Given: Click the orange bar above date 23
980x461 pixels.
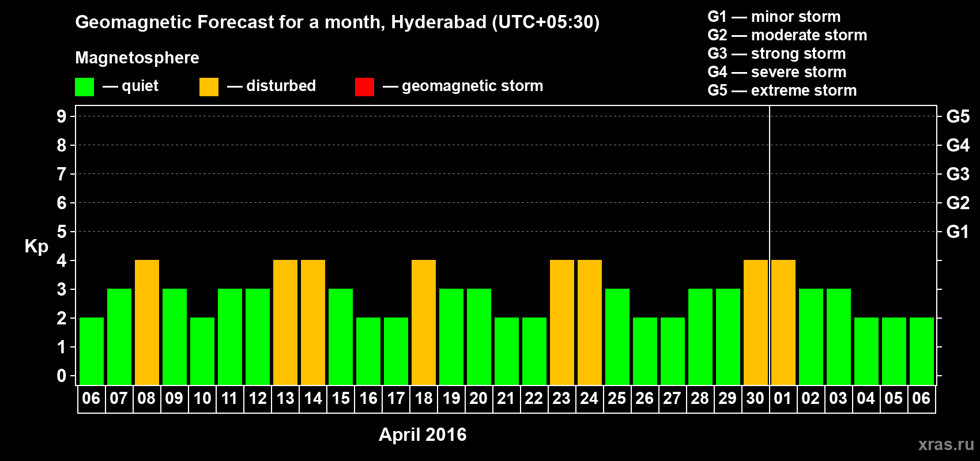Looking at the screenshot, I should click(x=562, y=323).
